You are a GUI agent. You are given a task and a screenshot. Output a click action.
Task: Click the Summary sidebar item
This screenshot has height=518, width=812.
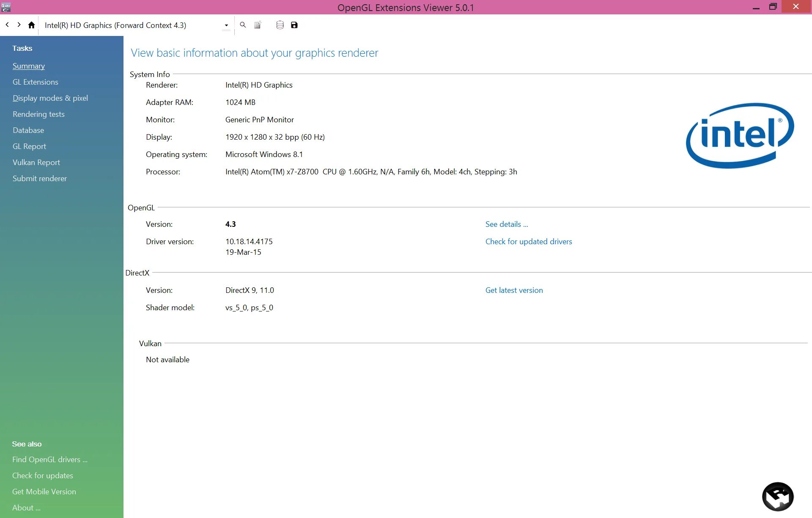click(x=28, y=65)
